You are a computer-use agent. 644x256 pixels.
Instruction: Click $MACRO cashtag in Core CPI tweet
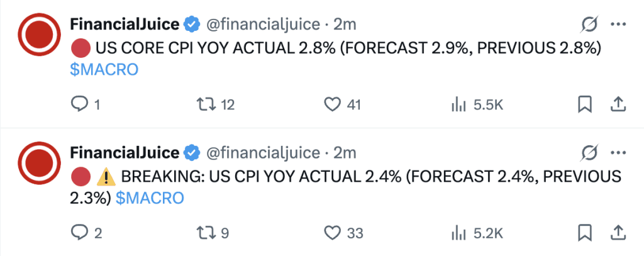pos(104,70)
